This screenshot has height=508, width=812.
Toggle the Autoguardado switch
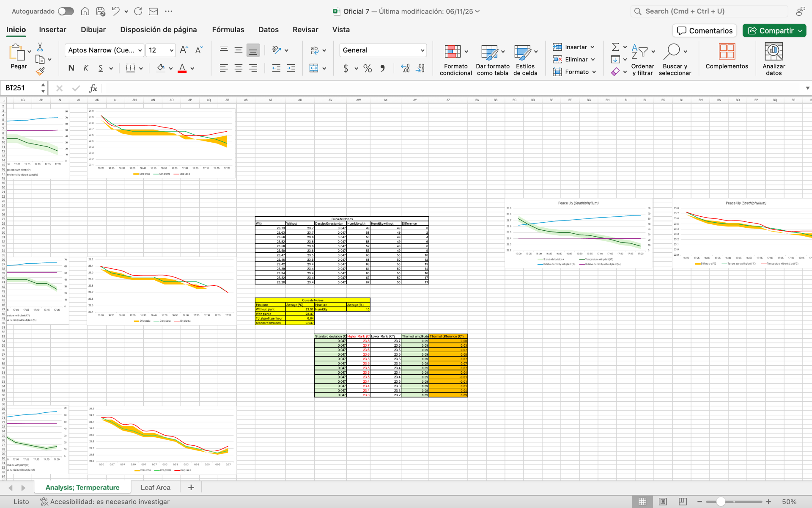coord(66,11)
